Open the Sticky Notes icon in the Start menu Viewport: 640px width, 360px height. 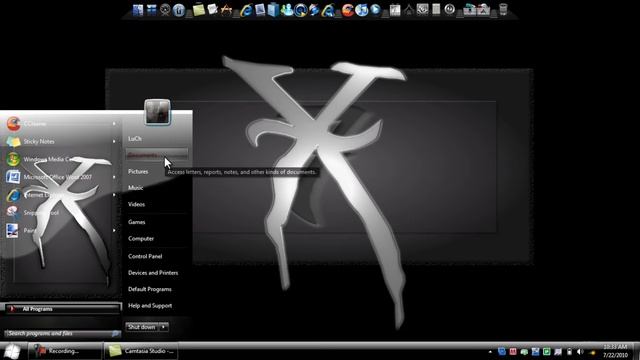click(13, 142)
